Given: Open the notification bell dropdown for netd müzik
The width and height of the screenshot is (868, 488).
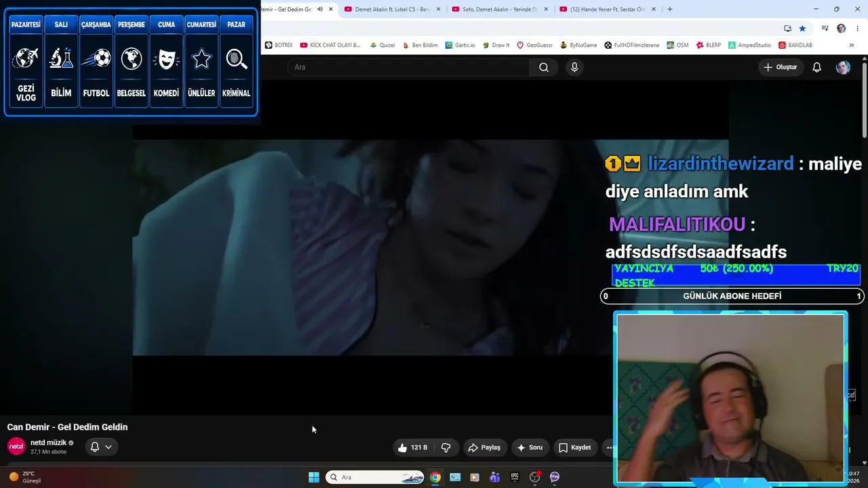Looking at the screenshot, I should (x=101, y=447).
